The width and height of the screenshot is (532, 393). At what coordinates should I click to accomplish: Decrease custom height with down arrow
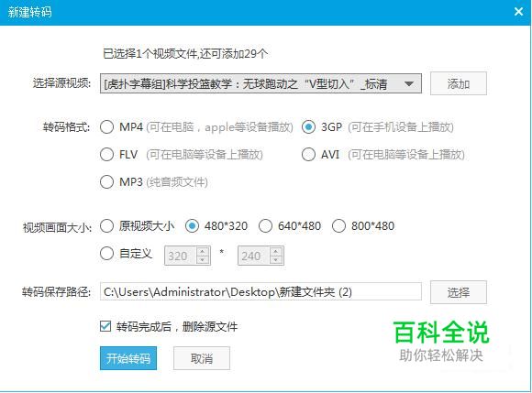276,260
